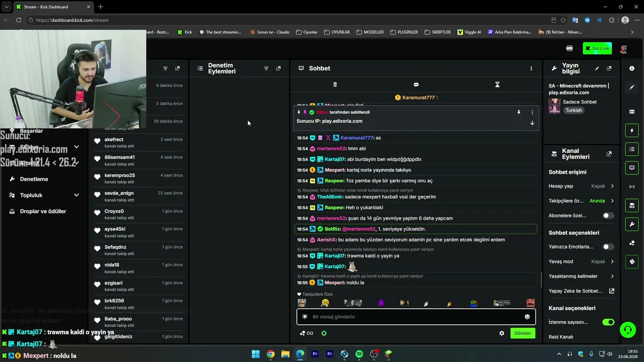Open the chat bubble tab in Sohbet
Image resolution: width=644 pixels, height=362 pixels.
(x=416, y=84)
